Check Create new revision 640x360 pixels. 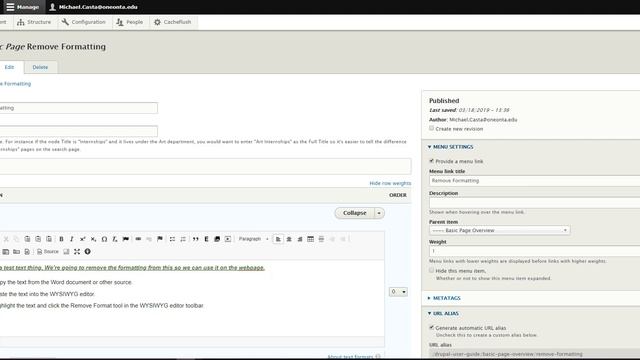coord(431,129)
